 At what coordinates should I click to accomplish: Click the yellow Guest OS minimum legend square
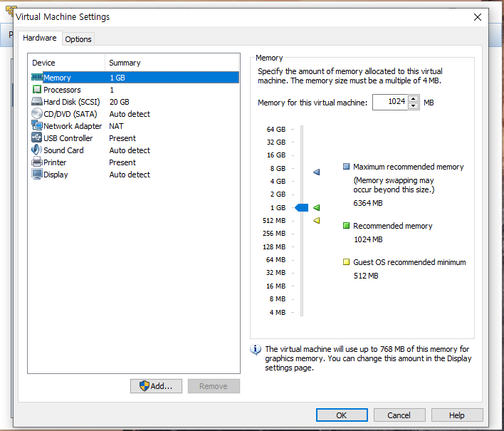(x=346, y=262)
